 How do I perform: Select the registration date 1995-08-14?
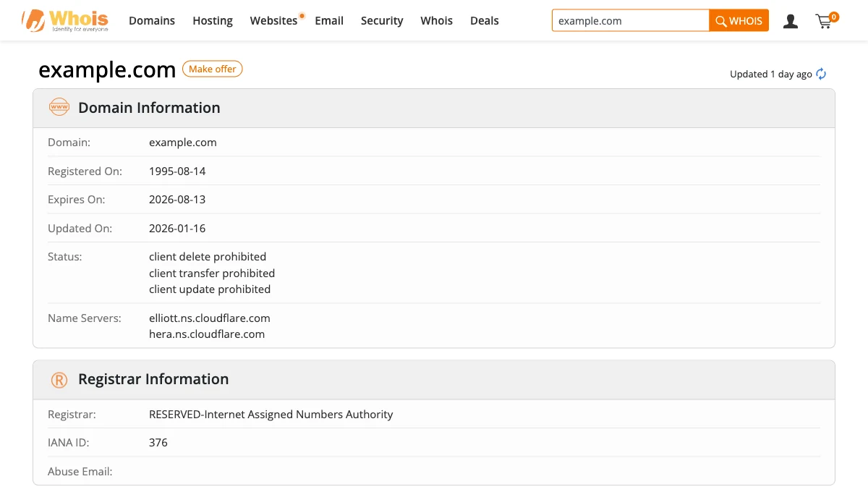tap(177, 171)
